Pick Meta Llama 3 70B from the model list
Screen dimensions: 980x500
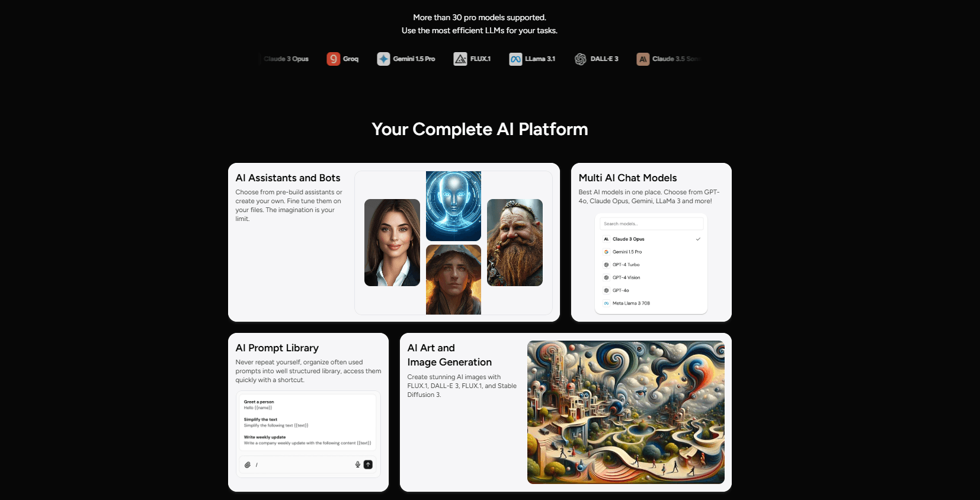coord(651,303)
